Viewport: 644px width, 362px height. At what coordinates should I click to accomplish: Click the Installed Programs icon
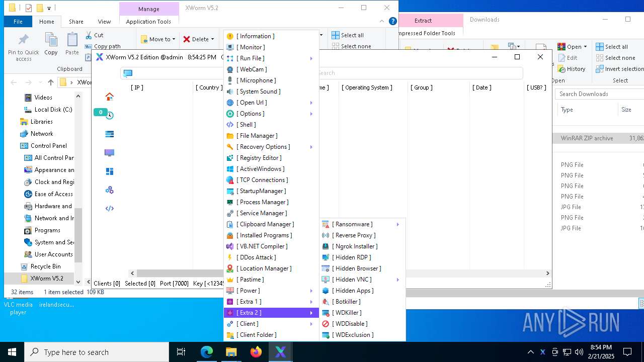pos(230,235)
